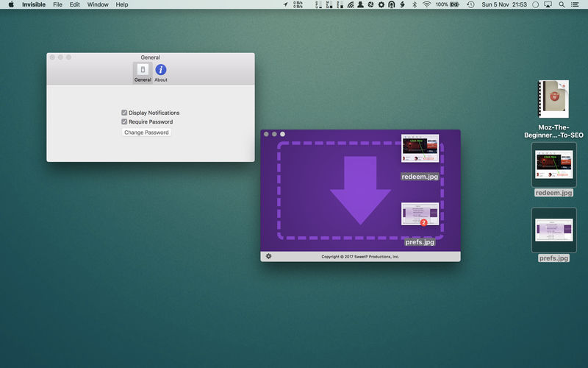Select the prefs.jpg file on the desktop
Image resolution: width=588 pixels, height=368 pixels.
pyautogui.click(x=553, y=228)
